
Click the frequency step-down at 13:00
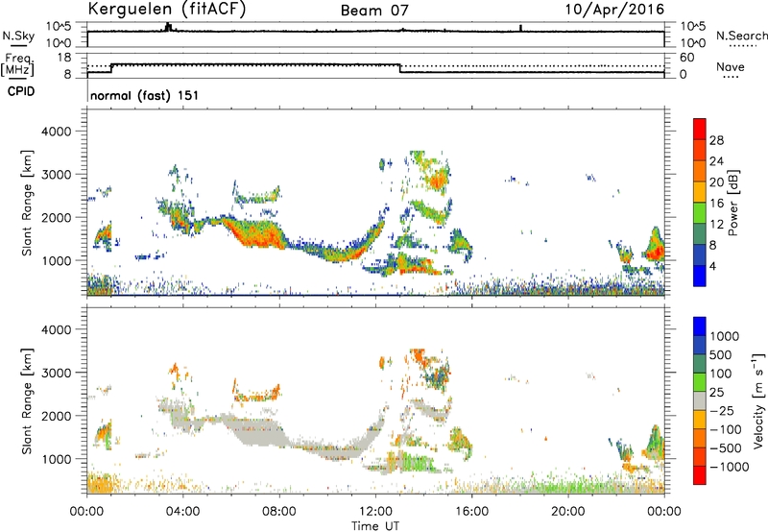(x=400, y=68)
